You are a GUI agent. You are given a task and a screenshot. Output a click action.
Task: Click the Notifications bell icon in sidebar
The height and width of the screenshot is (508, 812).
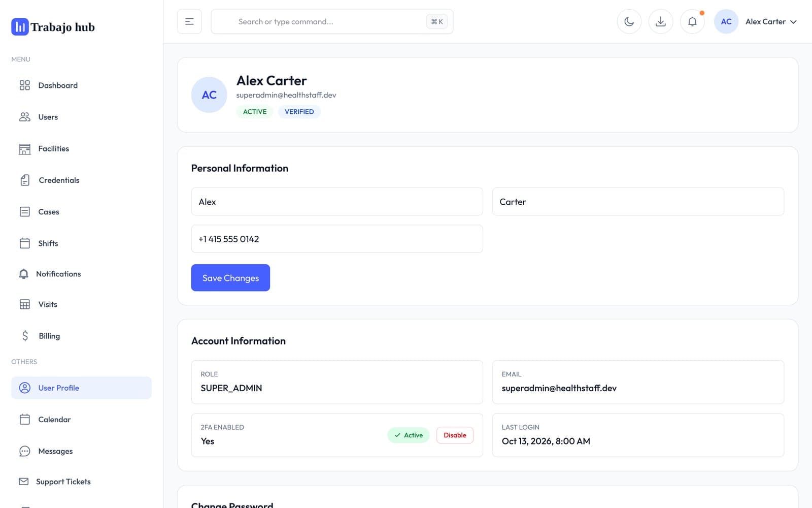(x=23, y=274)
